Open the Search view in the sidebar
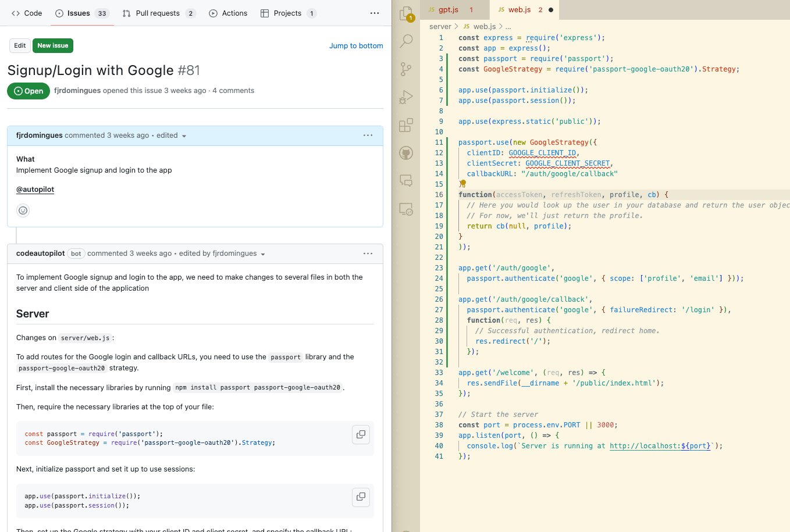This screenshot has height=532, width=790. click(x=407, y=41)
